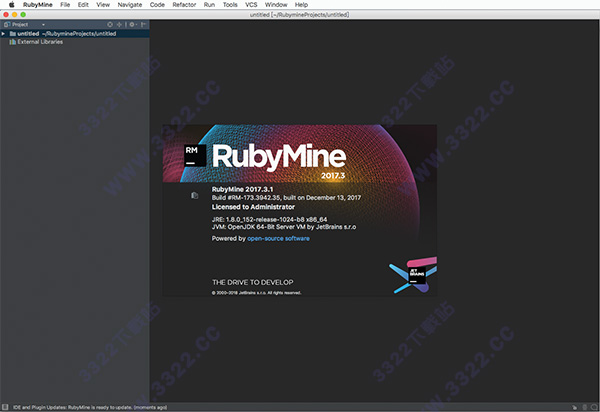This screenshot has width=600, height=412.
Task: Click the Hector inspector icon in status bar
Action: click(585, 407)
